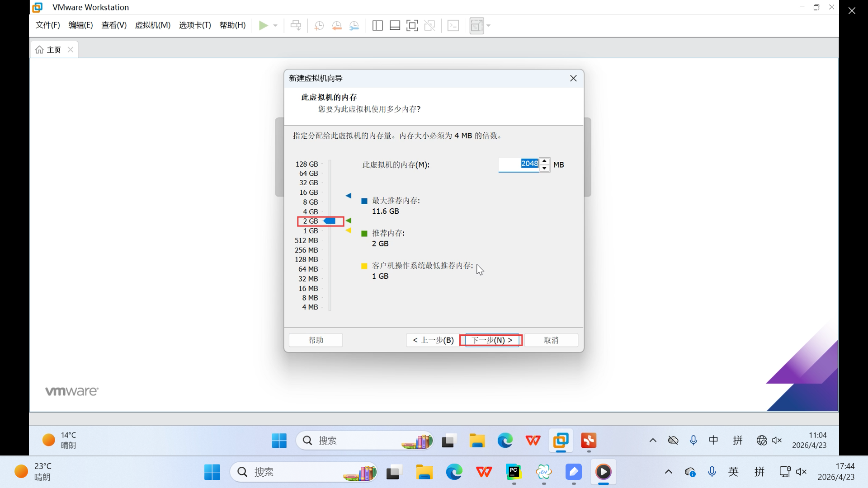The height and width of the screenshot is (488, 868).
Task: Open the console view terminal icon
Action: click(453, 26)
